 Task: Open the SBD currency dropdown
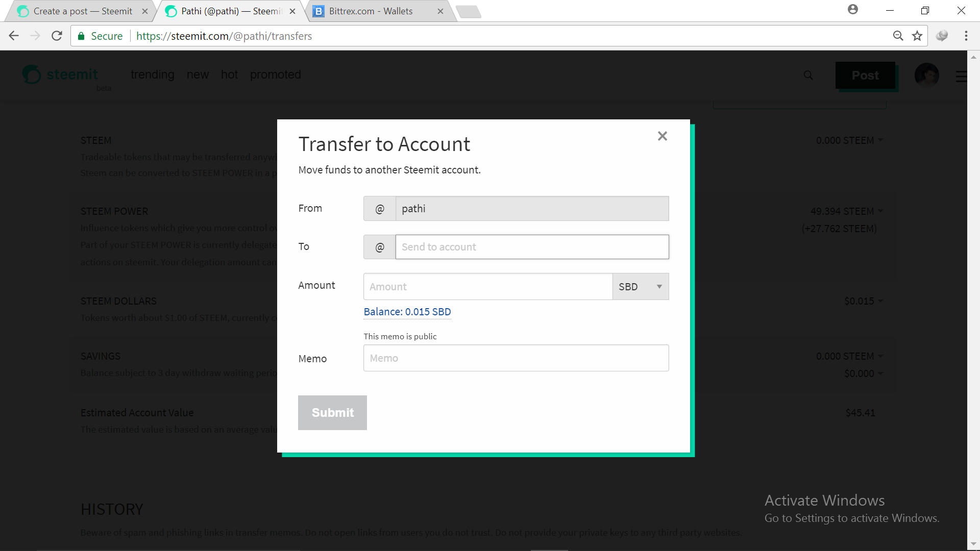641,287
